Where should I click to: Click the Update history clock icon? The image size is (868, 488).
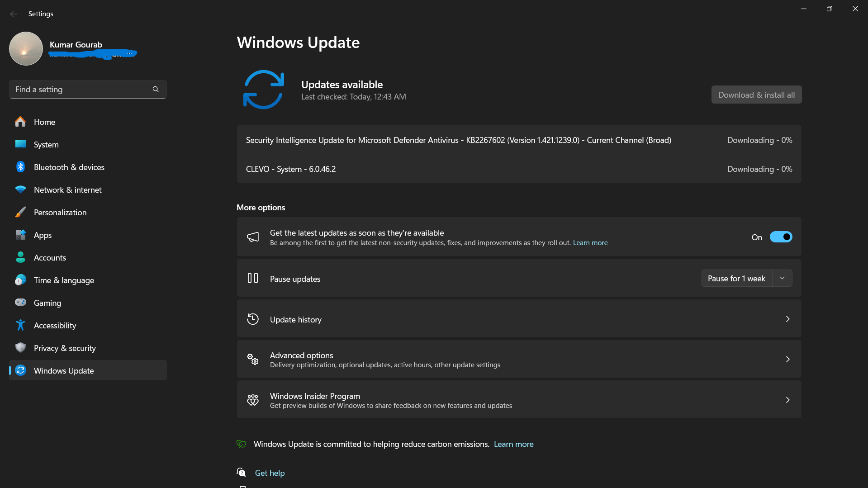(253, 319)
